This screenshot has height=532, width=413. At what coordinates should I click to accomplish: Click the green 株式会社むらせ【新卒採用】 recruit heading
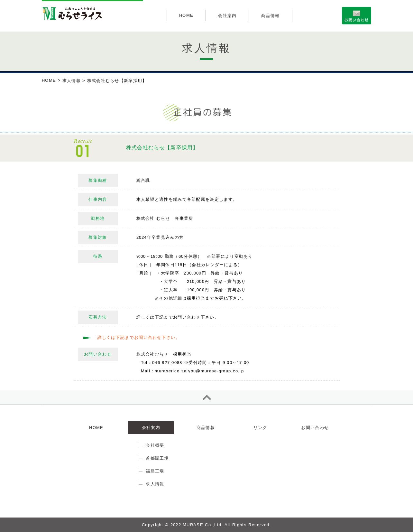[161, 148]
